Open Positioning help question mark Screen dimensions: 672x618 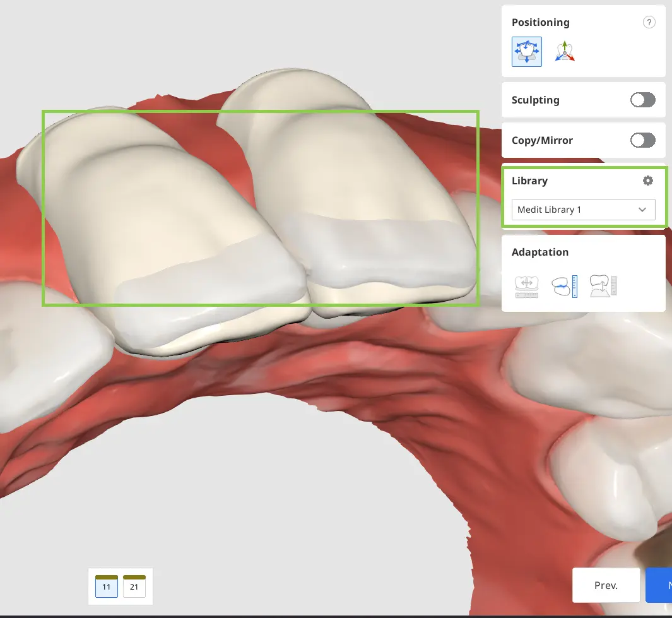coord(649,22)
